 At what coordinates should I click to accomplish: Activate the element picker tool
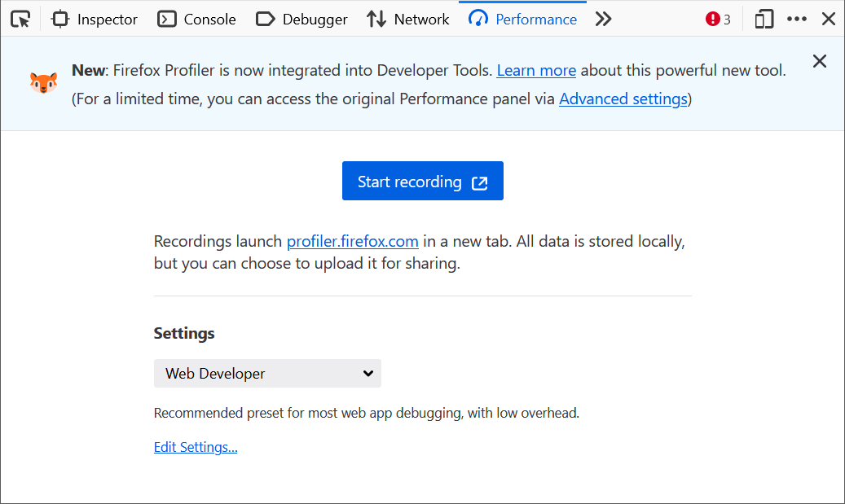20,20
